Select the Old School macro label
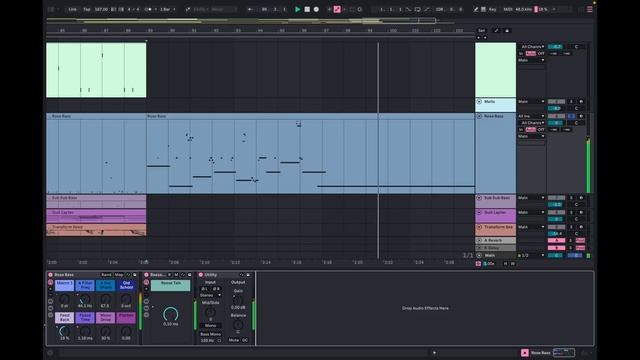Viewport: 640px width, 360px height. tap(127, 285)
